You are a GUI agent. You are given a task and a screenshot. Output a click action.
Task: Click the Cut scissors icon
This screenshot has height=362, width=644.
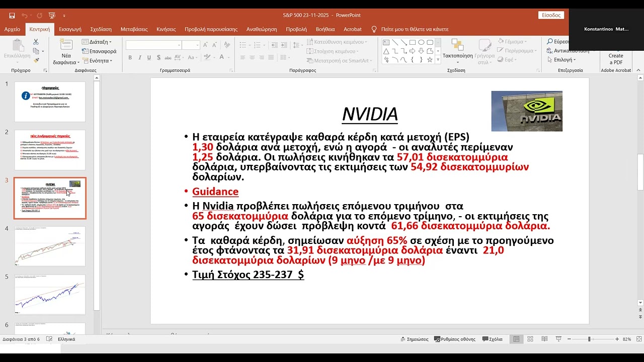36,42
